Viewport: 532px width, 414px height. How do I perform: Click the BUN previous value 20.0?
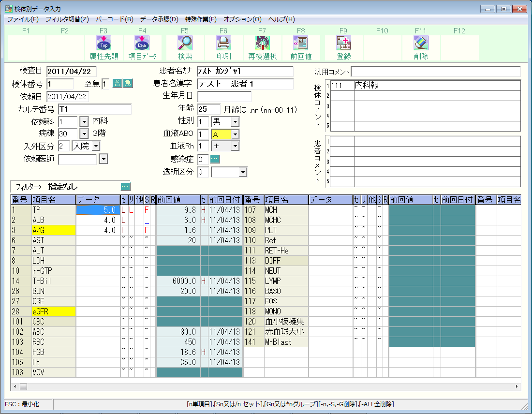(178, 291)
